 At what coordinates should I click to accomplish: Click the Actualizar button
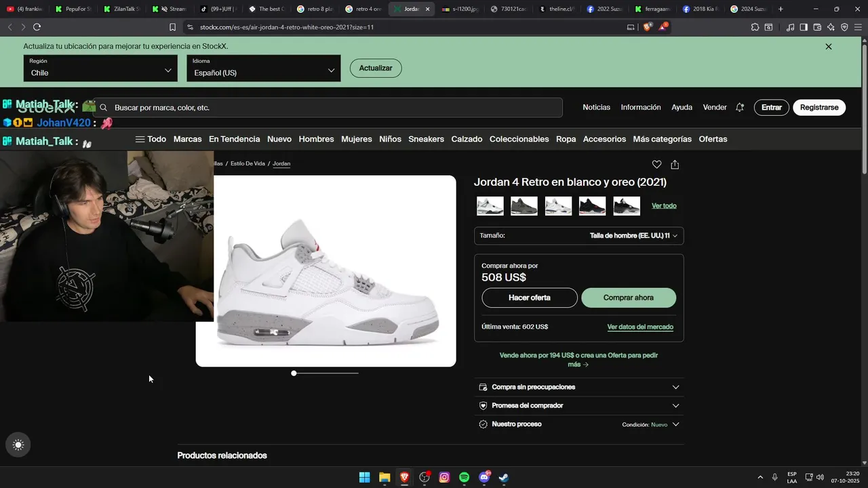click(x=376, y=68)
